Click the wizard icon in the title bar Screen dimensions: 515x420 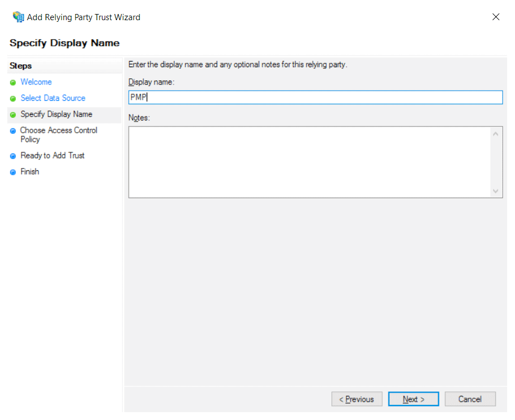click(18, 17)
